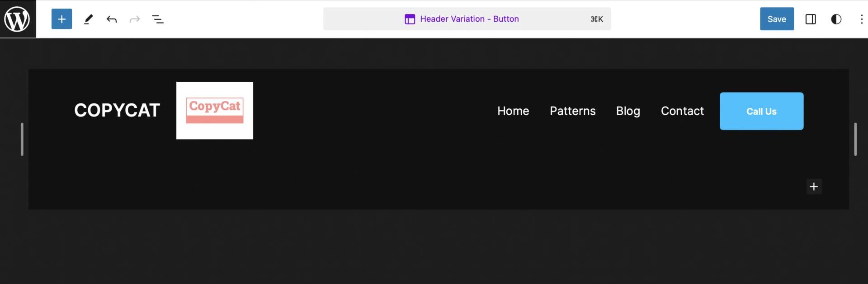The height and width of the screenshot is (284, 868).
Task: Expand the Options three-dot menu
Action: (x=861, y=19)
